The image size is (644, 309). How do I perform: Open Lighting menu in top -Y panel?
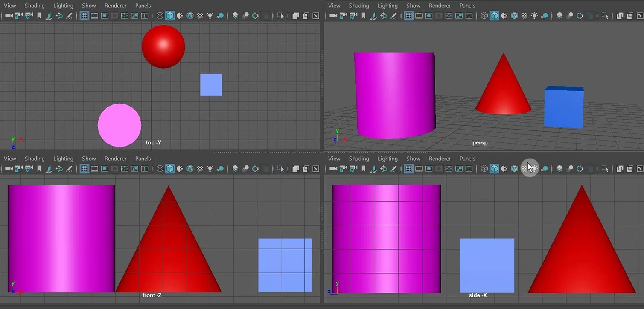click(63, 6)
